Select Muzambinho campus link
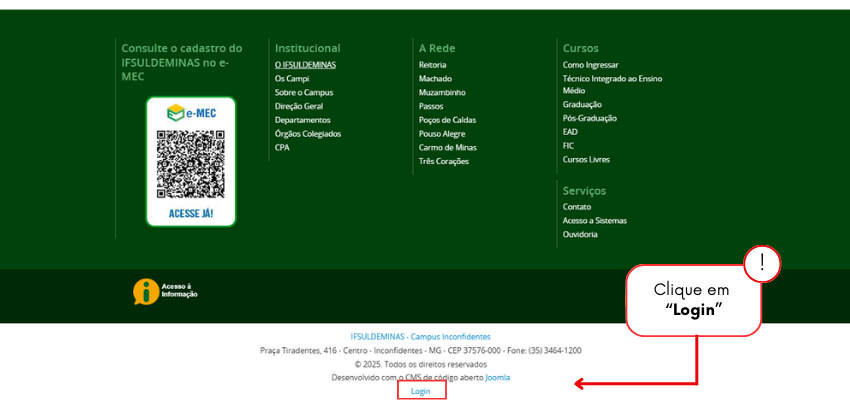 442,92
